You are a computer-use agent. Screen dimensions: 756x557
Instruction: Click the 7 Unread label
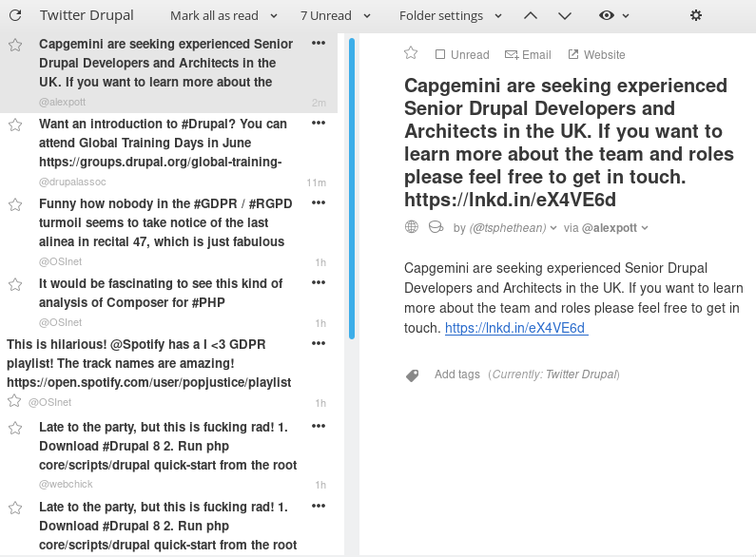pos(326,16)
